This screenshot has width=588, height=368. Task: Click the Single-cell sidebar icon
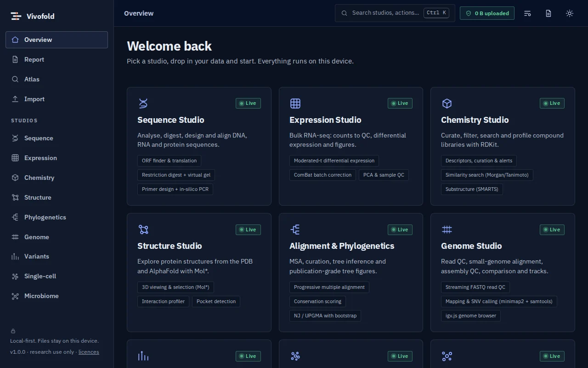pos(15,276)
